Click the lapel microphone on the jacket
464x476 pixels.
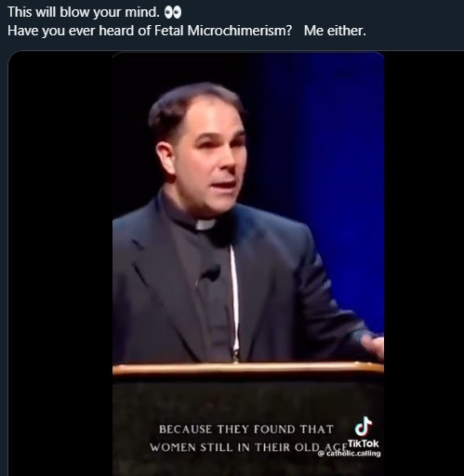(211, 272)
